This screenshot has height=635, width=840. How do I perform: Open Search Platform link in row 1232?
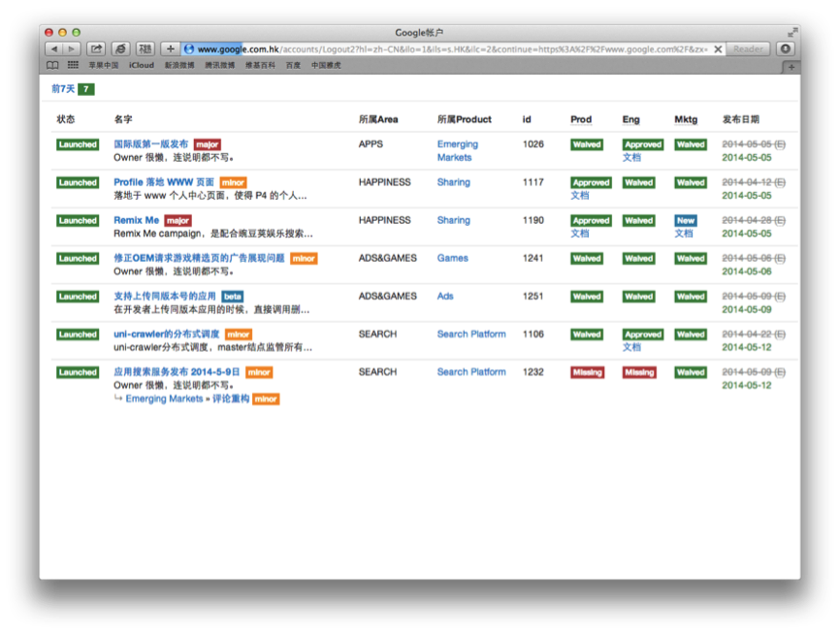pyautogui.click(x=471, y=372)
